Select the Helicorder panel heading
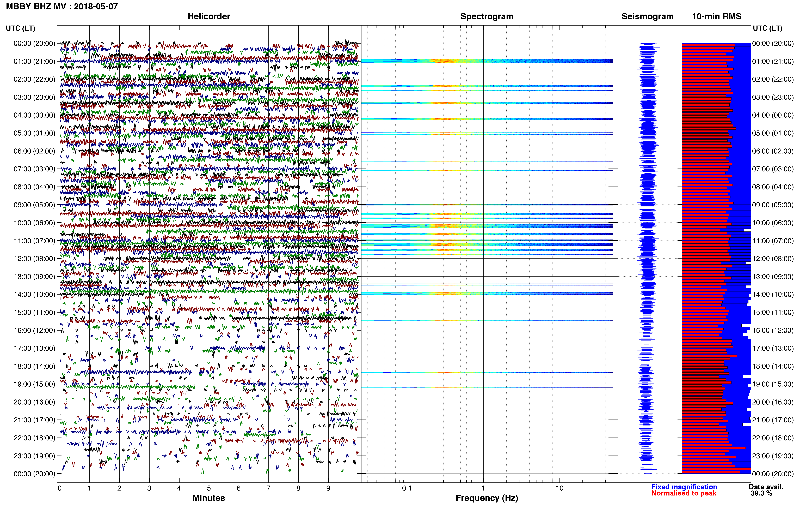The height and width of the screenshot is (508, 812). point(208,16)
